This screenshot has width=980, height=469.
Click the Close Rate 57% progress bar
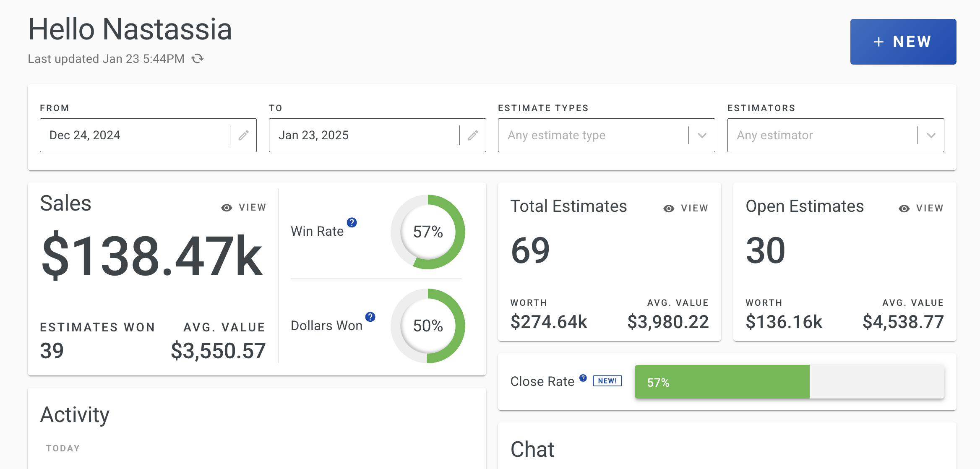(790, 382)
